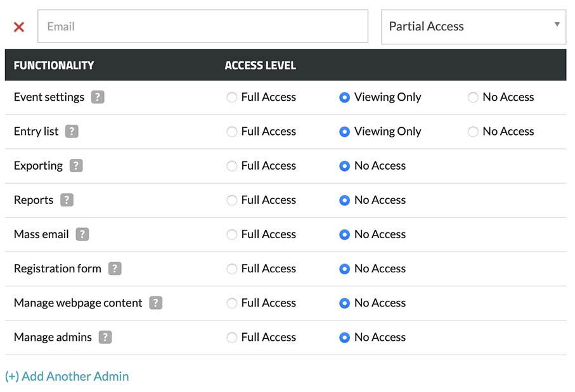Click the Registration form help icon

point(114,269)
